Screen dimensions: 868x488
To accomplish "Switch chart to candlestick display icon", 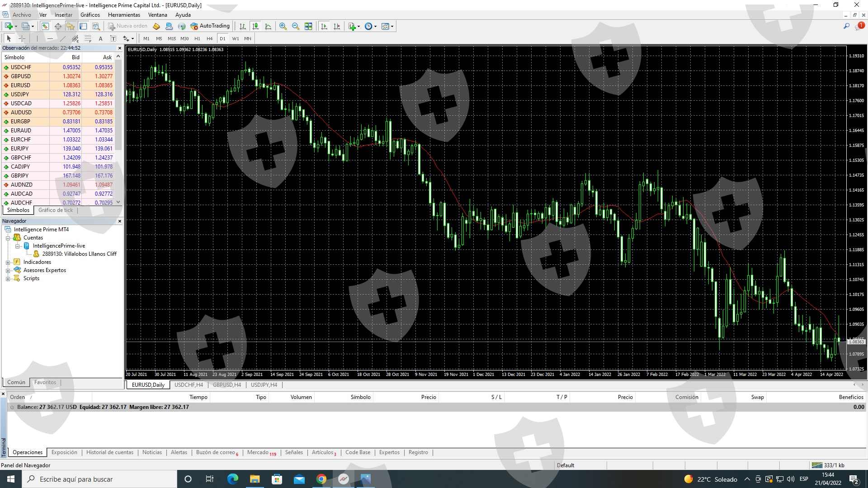I will [255, 26].
